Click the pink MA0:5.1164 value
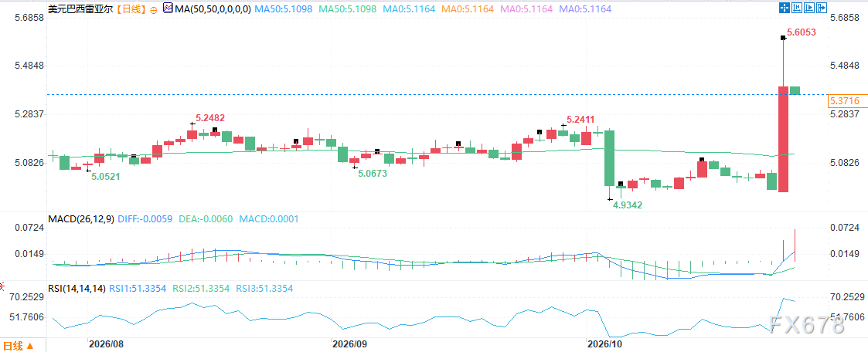 point(528,9)
